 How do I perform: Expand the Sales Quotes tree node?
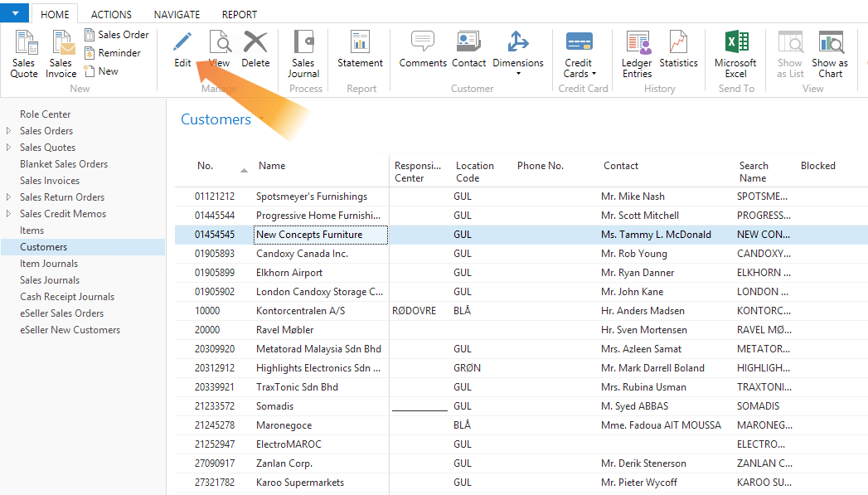(8, 148)
